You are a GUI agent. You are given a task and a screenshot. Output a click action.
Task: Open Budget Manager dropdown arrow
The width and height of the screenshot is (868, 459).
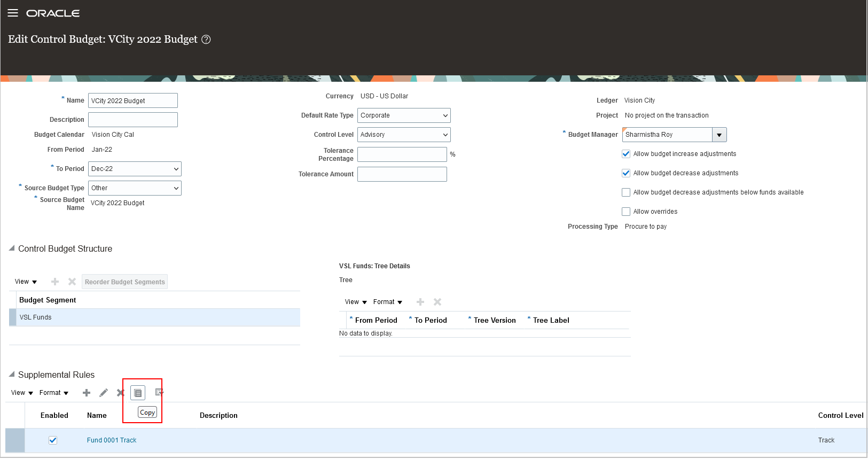tap(720, 135)
